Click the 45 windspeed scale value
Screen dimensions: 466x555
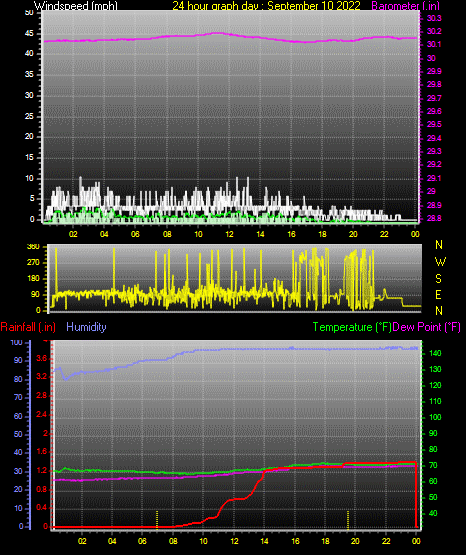coord(29,34)
